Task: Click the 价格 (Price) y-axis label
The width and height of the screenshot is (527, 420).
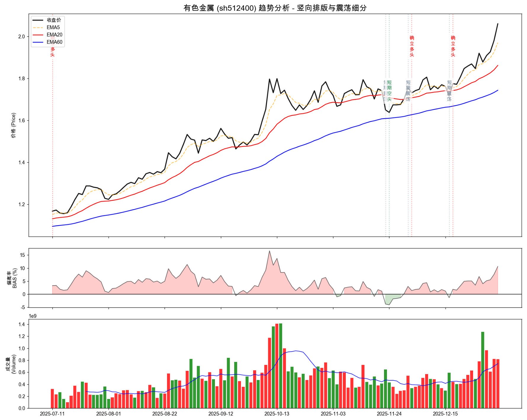Action: tap(13, 125)
